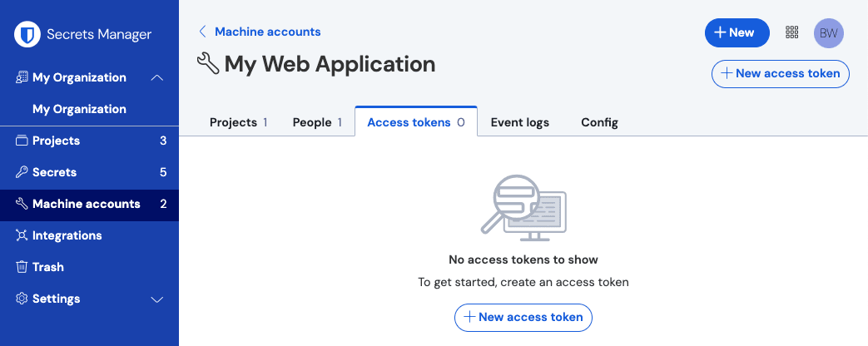
Task: Open the Config tab
Action: click(599, 122)
